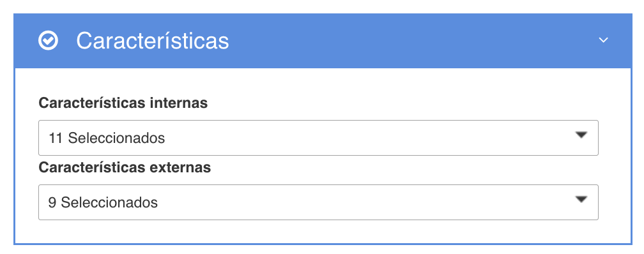Click the empty middle space inside the internas field
This screenshot has width=644, height=254.
pos(370,138)
